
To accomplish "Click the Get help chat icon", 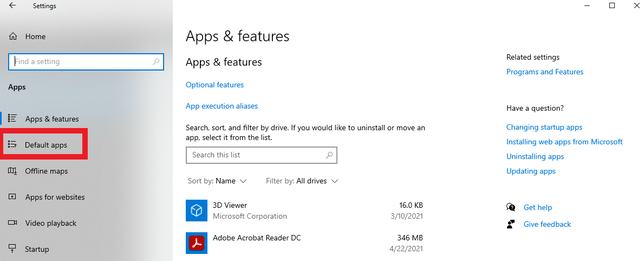I will [x=510, y=207].
